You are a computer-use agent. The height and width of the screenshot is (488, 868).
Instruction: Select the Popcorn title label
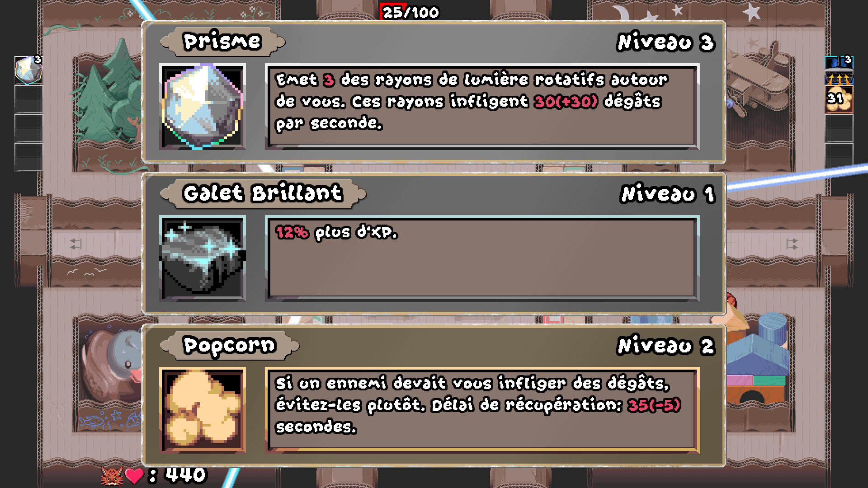[229, 345]
